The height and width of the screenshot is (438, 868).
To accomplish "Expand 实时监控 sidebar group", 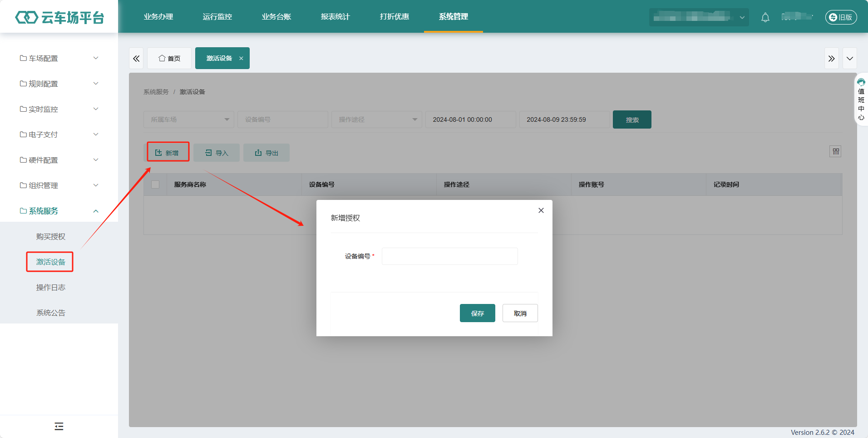I will click(59, 109).
